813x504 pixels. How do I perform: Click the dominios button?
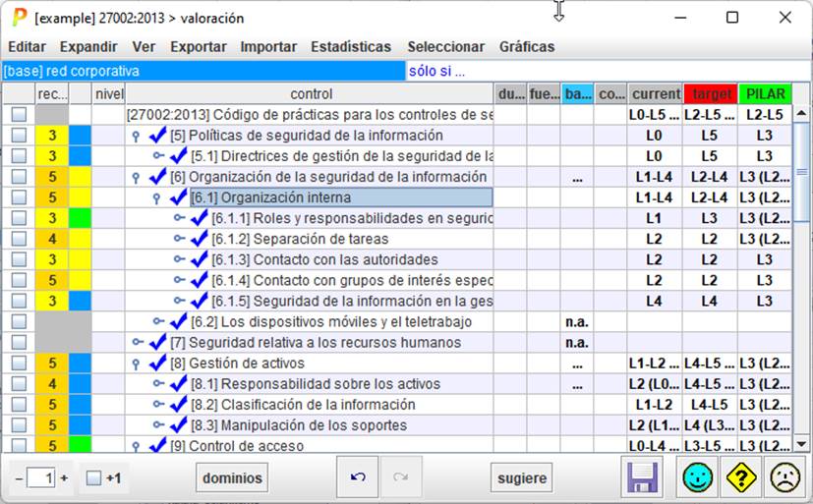[232, 477]
